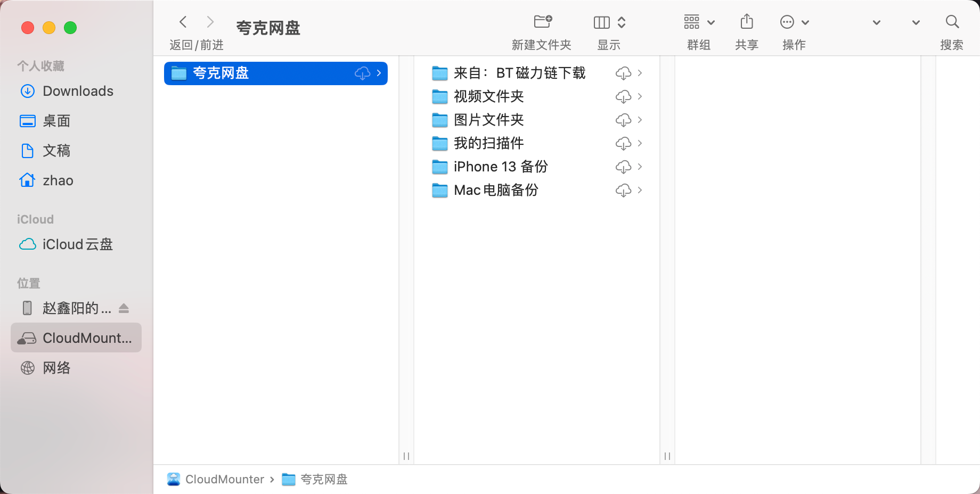This screenshot has width=980, height=494.
Task: Expand chevron for 来自：BT磁力链下载
Action: (640, 73)
